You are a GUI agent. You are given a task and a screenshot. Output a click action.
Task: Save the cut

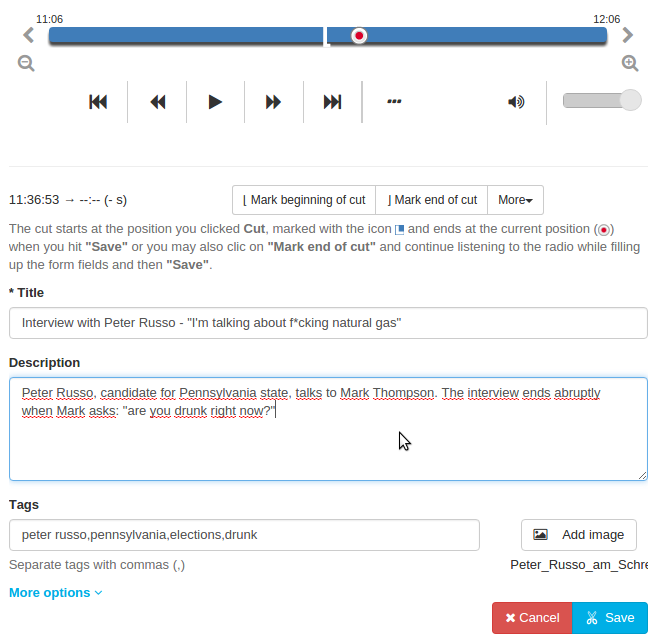click(x=609, y=618)
